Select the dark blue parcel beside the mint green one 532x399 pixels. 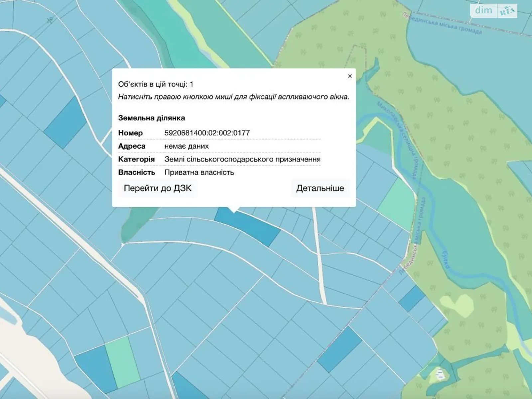pyautogui.click(x=95, y=367)
